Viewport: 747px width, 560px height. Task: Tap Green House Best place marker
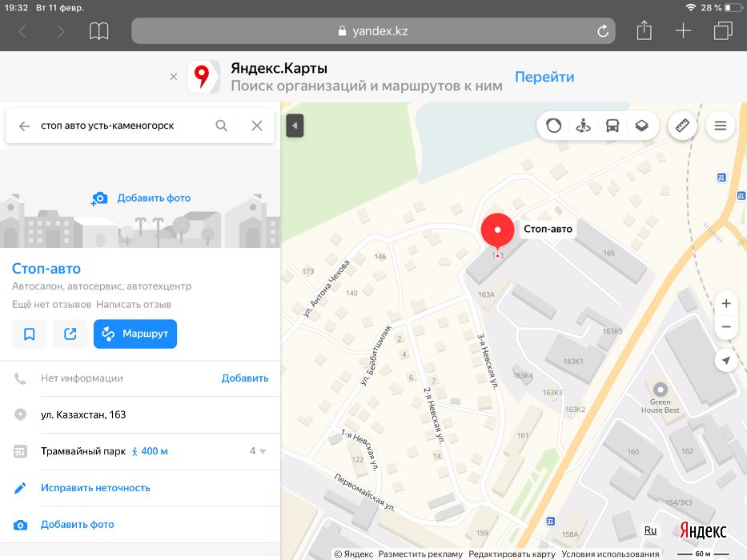pos(660,390)
